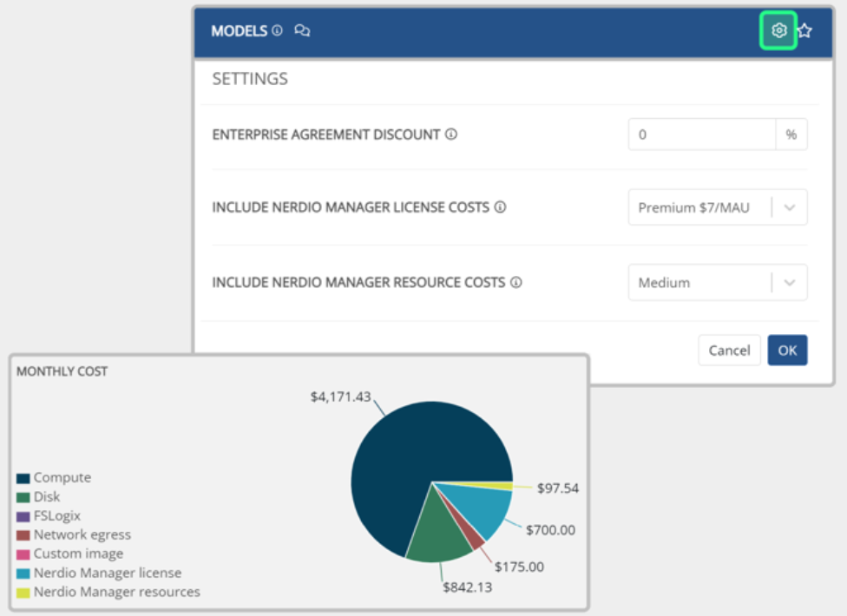Select the Custom image legend item
The image size is (847, 616).
point(78,554)
